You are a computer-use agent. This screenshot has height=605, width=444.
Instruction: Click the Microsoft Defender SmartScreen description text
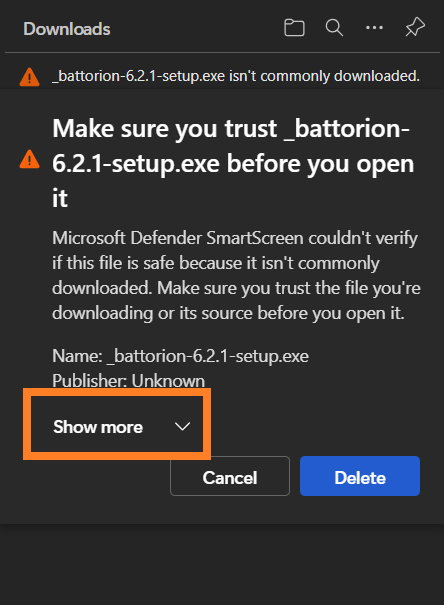tap(236, 275)
